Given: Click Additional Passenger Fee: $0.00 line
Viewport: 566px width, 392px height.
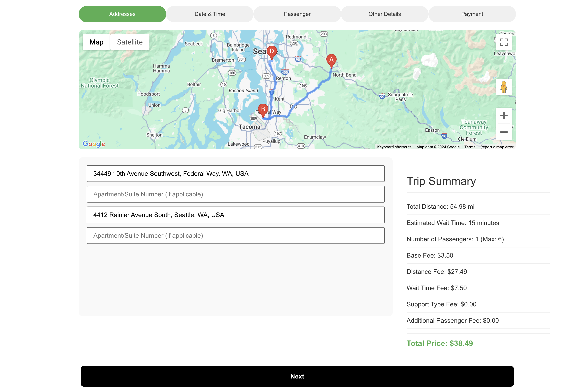Looking at the screenshot, I should [x=453, y=320].
